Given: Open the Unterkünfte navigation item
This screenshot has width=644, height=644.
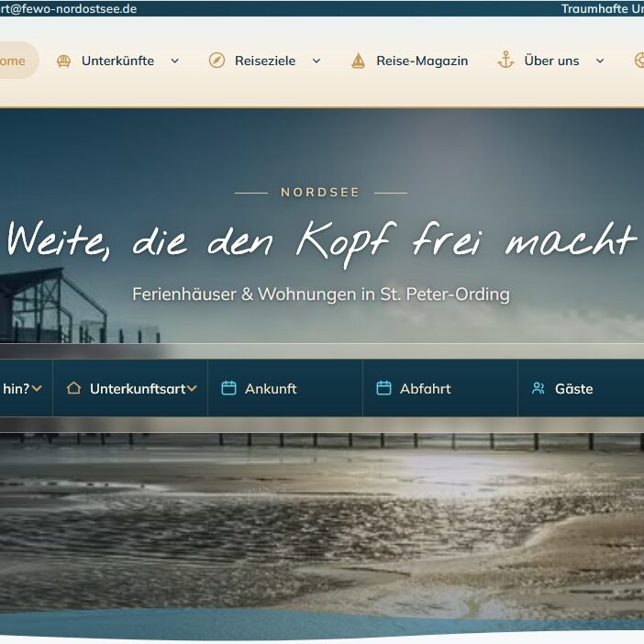Looking at the screenshot, I should 117,61.
